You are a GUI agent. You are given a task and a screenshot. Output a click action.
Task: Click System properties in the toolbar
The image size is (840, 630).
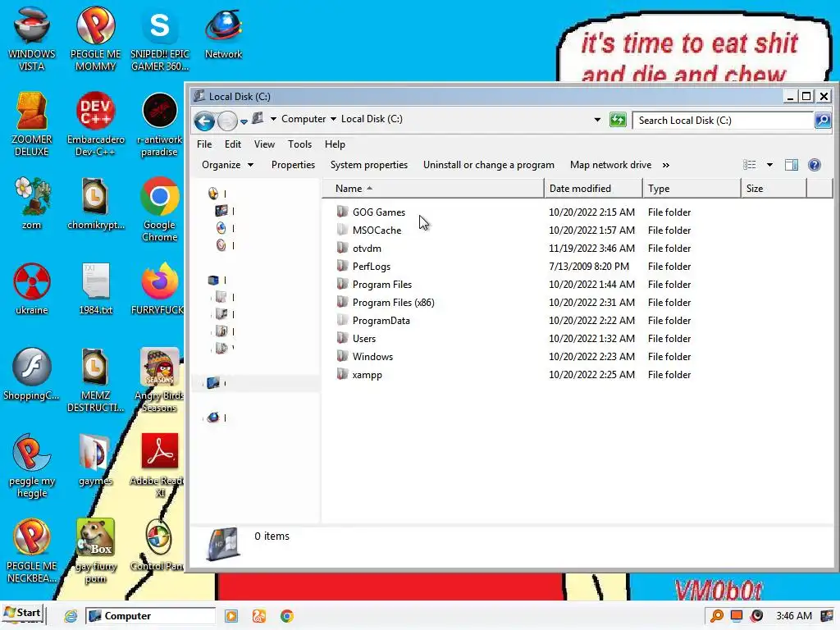[x=368, y=165]
